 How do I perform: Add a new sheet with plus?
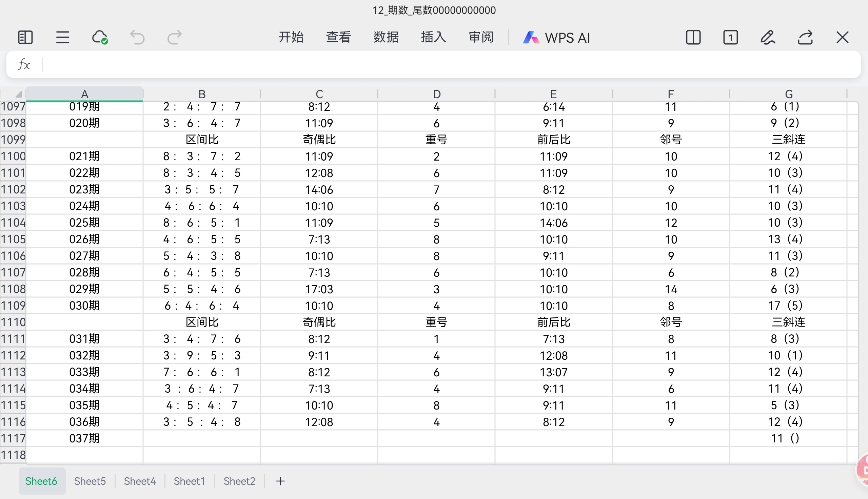[x=280, y=481]
